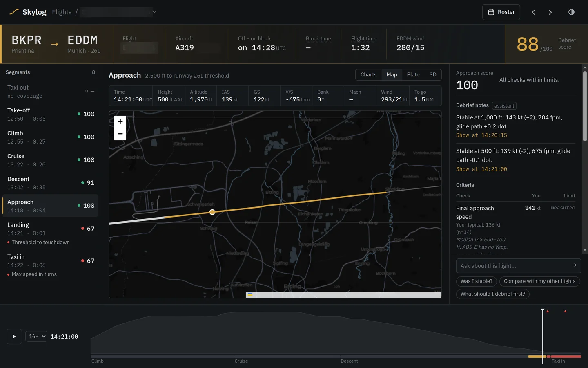Click the Flights breadcrumb link

62,12
